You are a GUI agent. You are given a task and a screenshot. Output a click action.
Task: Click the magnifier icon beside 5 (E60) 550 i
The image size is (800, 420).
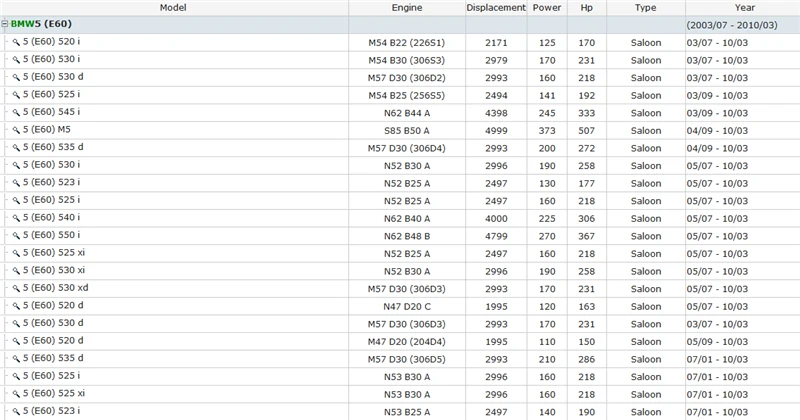(16, 236)
